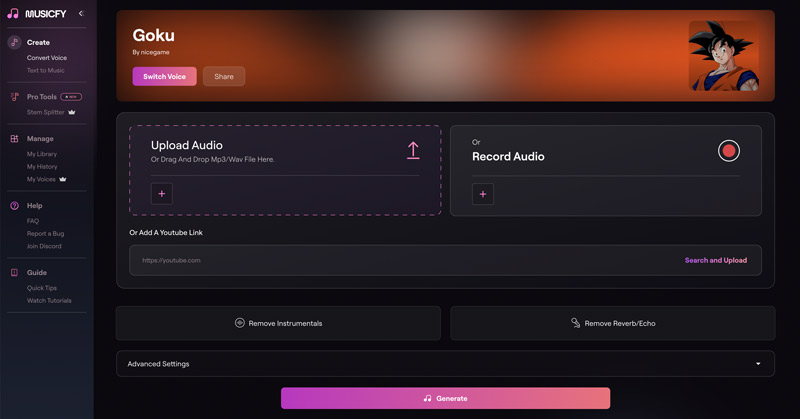This screenshot has width=800, height=419.
Task: Open FAQ in the Help section
Action: [x=33, y=221]
